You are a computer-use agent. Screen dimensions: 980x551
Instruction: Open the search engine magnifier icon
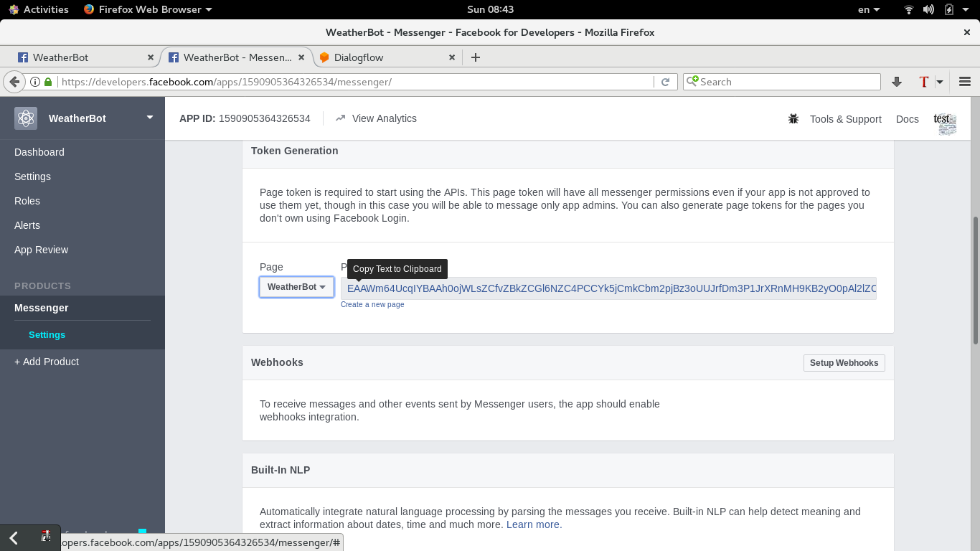(x=692, y=82)
